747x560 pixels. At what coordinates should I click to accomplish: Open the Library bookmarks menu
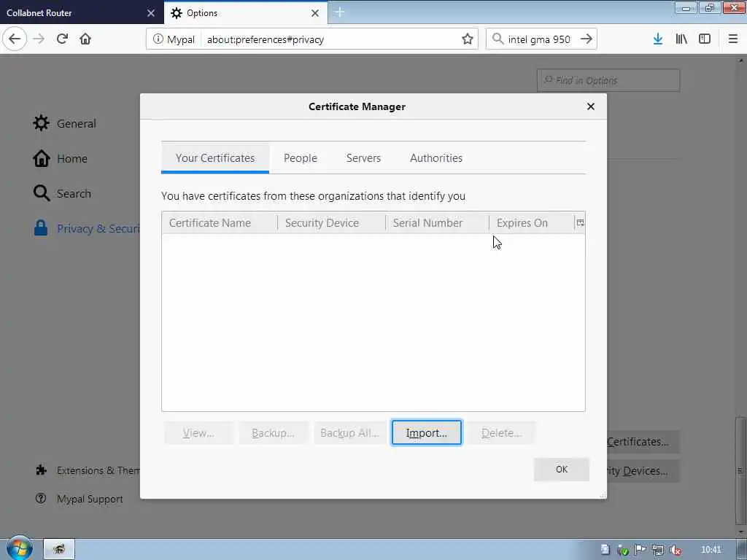(x=681, y=39)
